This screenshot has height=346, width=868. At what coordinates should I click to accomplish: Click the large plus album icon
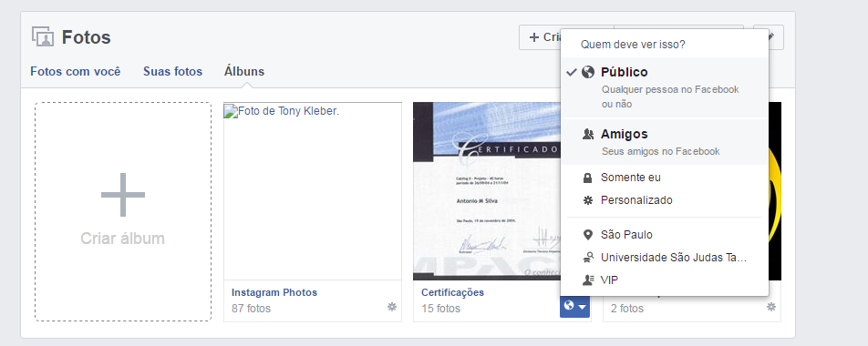123,195
